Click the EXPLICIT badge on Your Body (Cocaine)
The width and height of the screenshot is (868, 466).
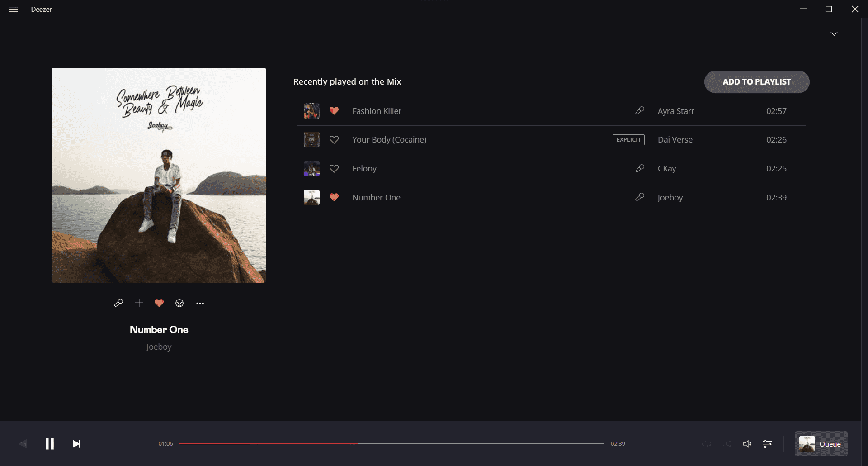point(628,140)
